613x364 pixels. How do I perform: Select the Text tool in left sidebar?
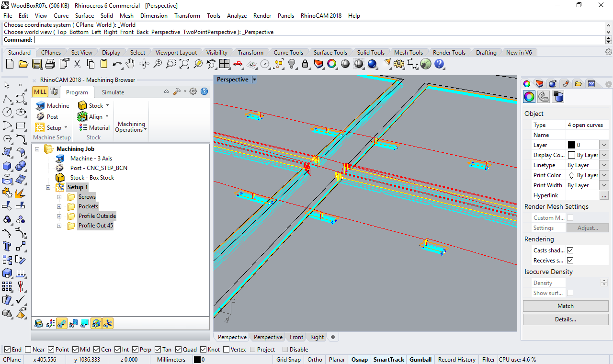(x=7, y=246)
